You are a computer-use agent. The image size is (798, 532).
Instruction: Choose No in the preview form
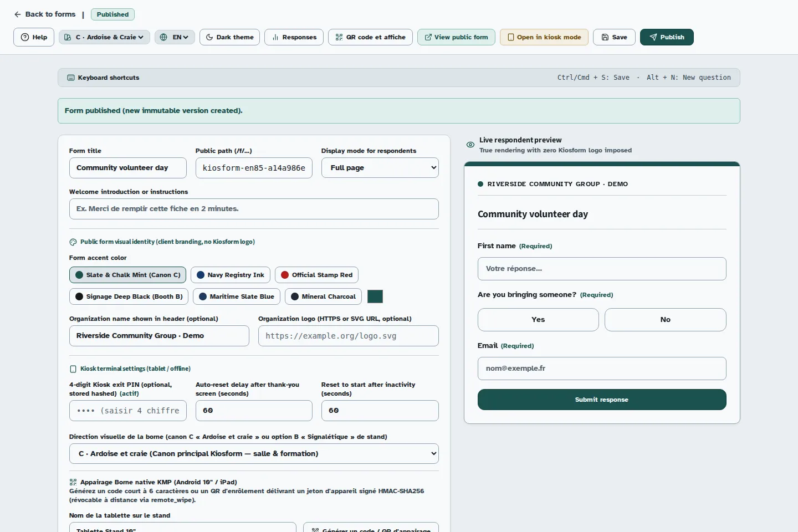coord(666,320)
